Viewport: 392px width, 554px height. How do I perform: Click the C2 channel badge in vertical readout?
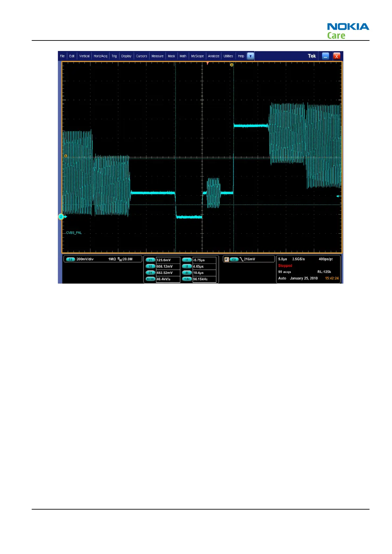(x=70, y=259)
